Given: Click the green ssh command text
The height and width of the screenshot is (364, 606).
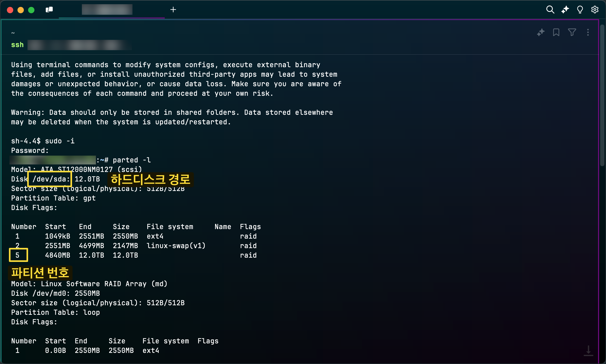Looking at the screenshot, I should [17, 45].
